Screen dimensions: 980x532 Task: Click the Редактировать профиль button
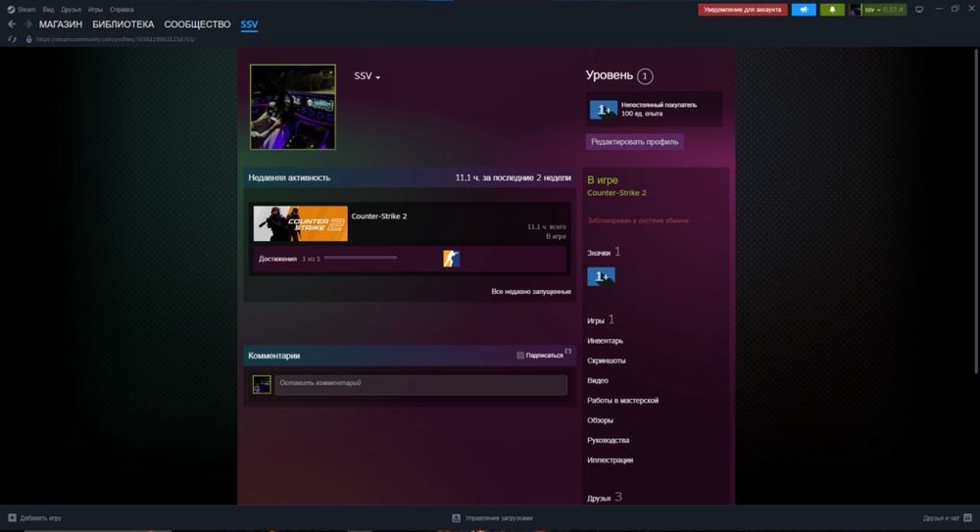[x=634, y=142]
